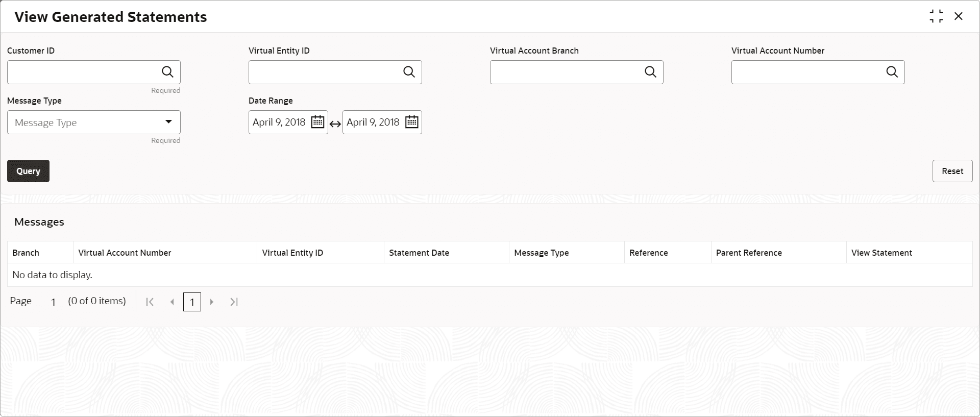Expand the Message Type dropdown
Image resolution: width=980 pixels, height=417 pixels.
(x=168, y=122)
